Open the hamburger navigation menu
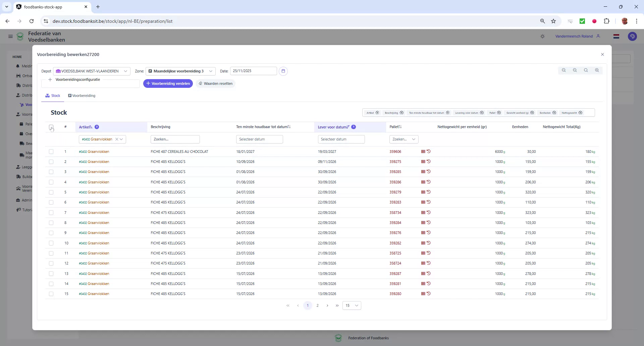644x346 pixels. pos(10,36)
